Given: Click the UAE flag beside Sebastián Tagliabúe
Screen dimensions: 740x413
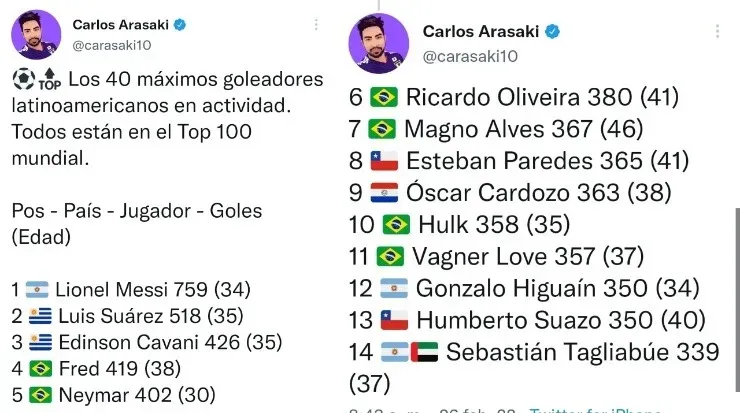Looking at the screenshot, I should click(x=425, y=353).
